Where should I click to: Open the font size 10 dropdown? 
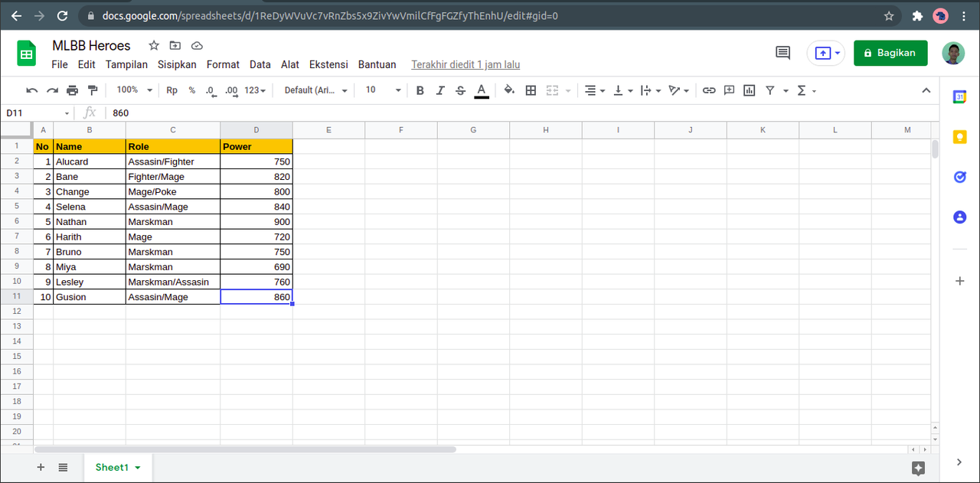click(x=383, y=90)
